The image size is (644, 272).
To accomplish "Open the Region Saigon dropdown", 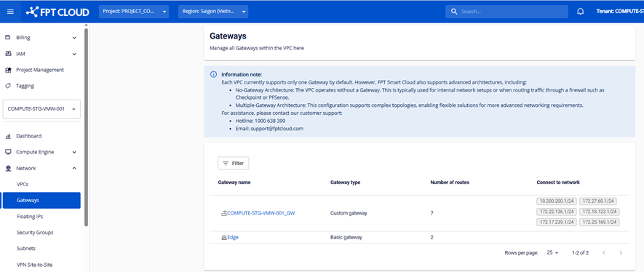I will tap(213, 12).
